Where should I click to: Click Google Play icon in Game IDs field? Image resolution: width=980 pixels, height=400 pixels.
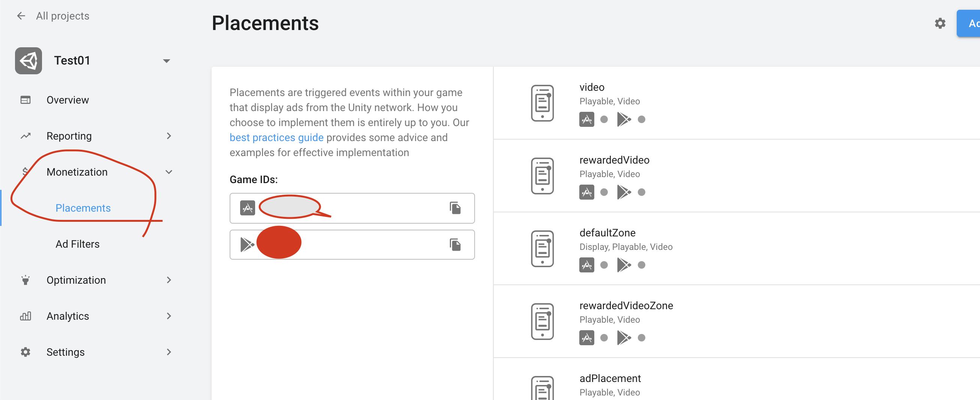pyautogui.click(x=247, y=245)
